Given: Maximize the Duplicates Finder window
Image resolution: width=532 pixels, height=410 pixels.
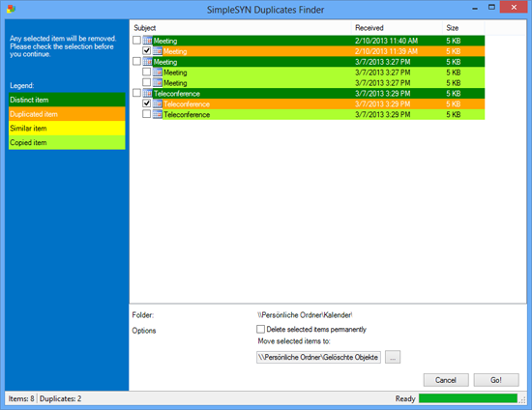Looking at the screenshot, I should 491,7.
